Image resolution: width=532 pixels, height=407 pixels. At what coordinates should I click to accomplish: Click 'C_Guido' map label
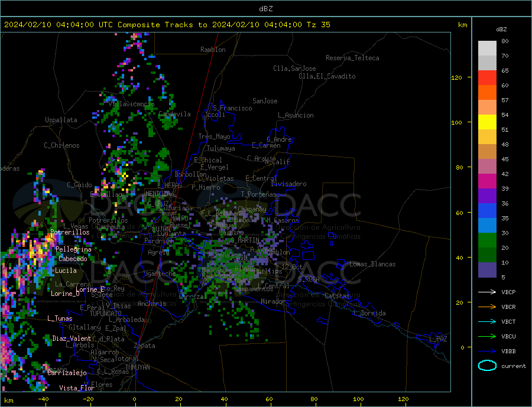pos(79,185)
